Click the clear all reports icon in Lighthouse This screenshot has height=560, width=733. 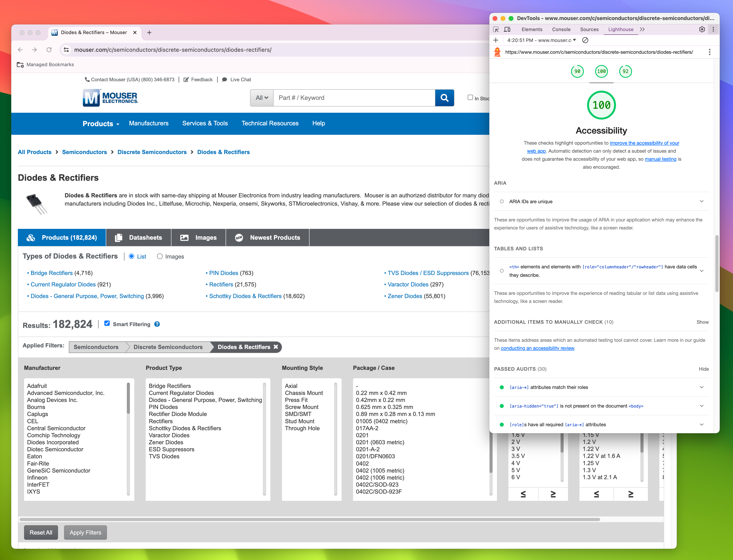pos(585,40)
